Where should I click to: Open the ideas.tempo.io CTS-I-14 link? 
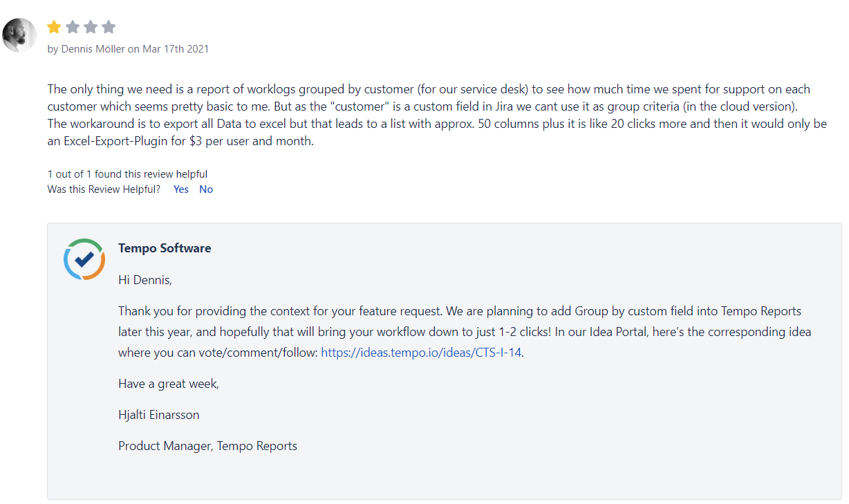pyautogui.click(x=421, y=353)
